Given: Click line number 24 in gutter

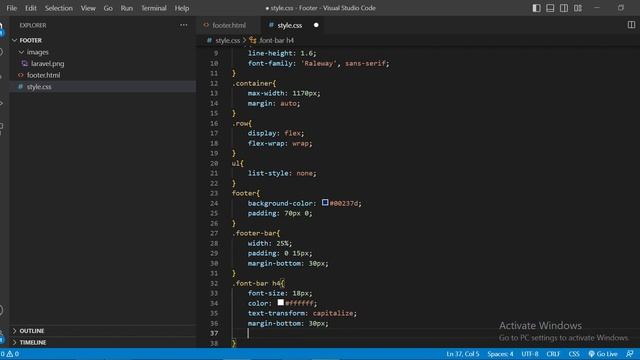Looking at the screenshot, I should tap(214, 203).
